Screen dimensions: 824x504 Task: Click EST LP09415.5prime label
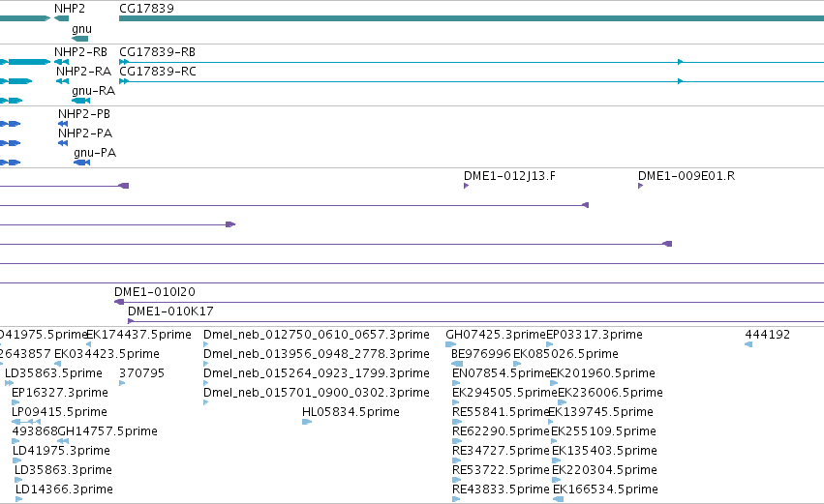(59, 412)
